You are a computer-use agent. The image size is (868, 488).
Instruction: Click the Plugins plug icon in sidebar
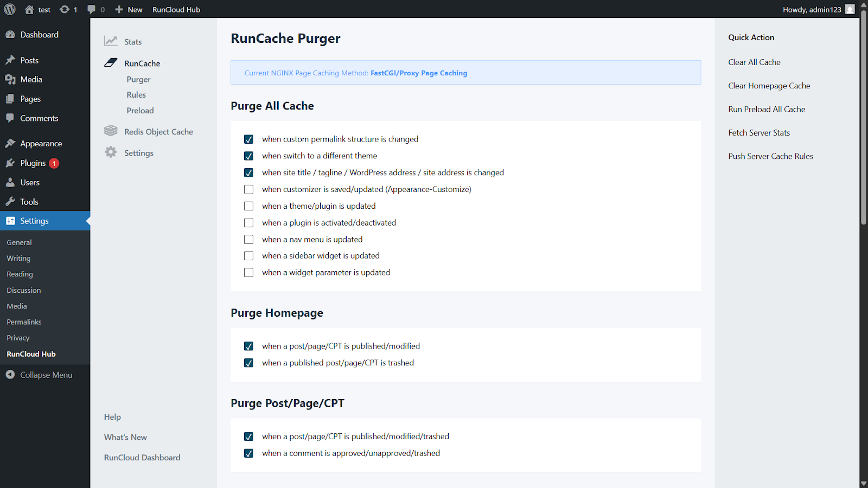pos(10,163)
